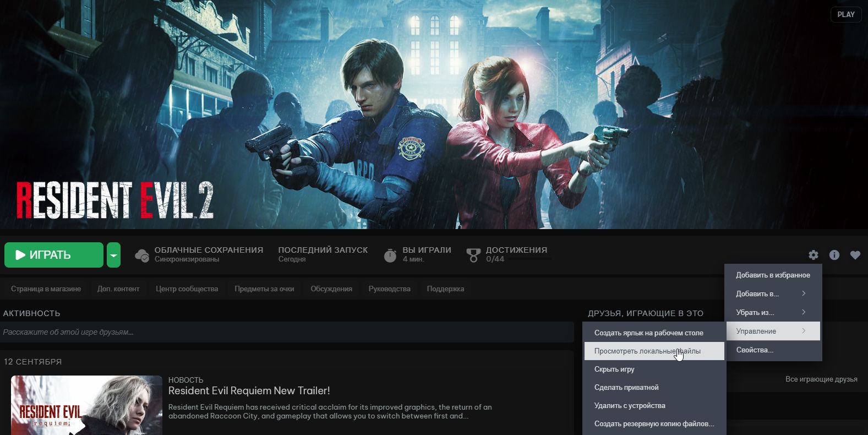Go to Центр сообщества
The image size is (868, 435).
click(x=187, y=289)
